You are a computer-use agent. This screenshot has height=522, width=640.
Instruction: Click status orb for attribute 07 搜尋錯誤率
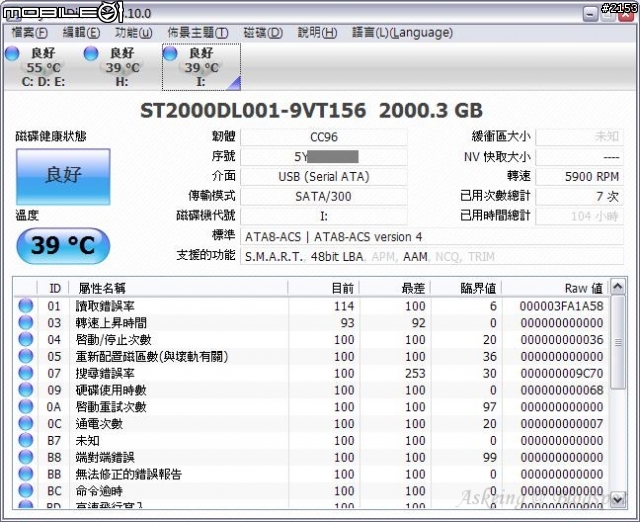click(26, 373)
